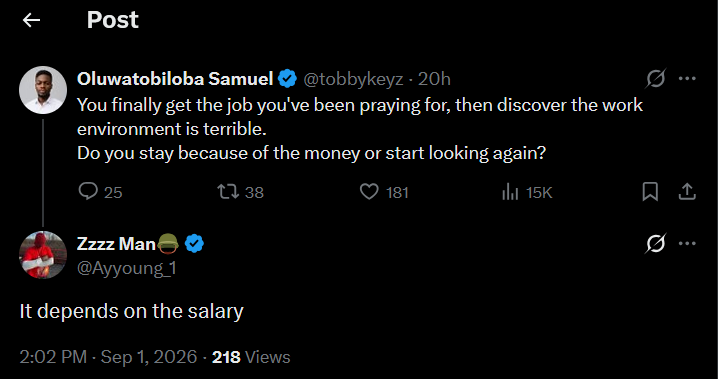Viewport: 718px width, 379px height.
Task: View analytics showing 15K views
Action: 510,193
